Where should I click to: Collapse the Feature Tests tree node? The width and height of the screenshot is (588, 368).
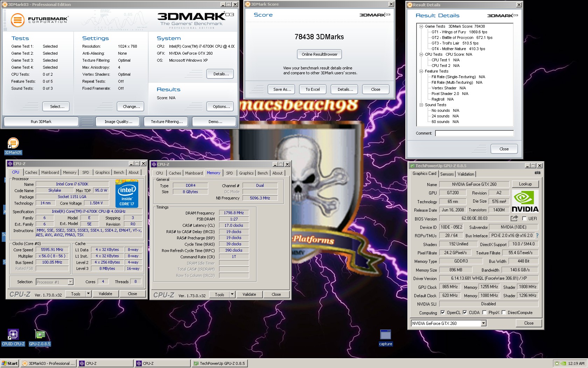421,71
